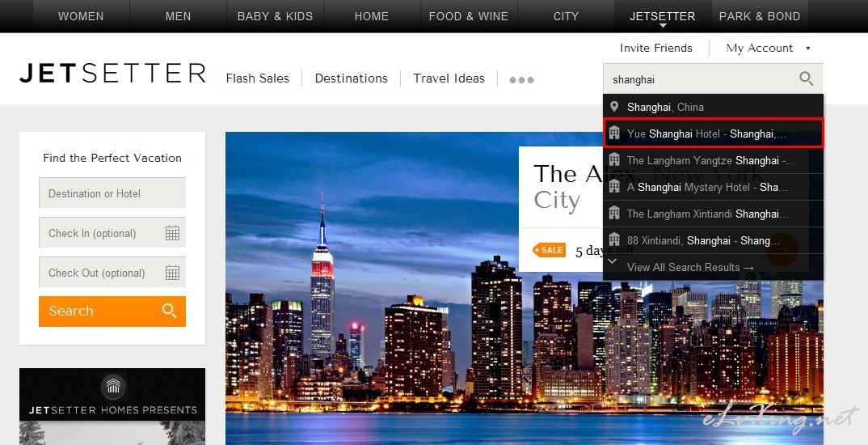The height and width of the screenshot is (445, 868).
Task: Select the CITY tab
Action: pos(566,16)
